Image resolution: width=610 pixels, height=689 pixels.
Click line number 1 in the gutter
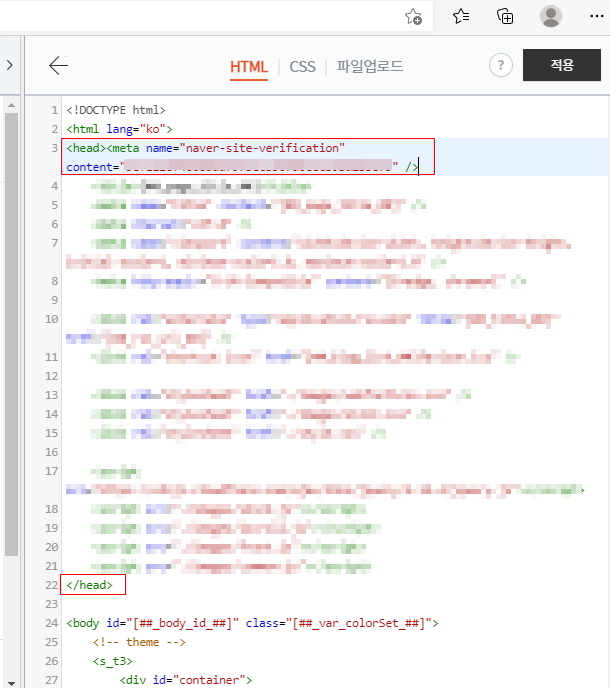pyautogui.click(x=54, y=110)
